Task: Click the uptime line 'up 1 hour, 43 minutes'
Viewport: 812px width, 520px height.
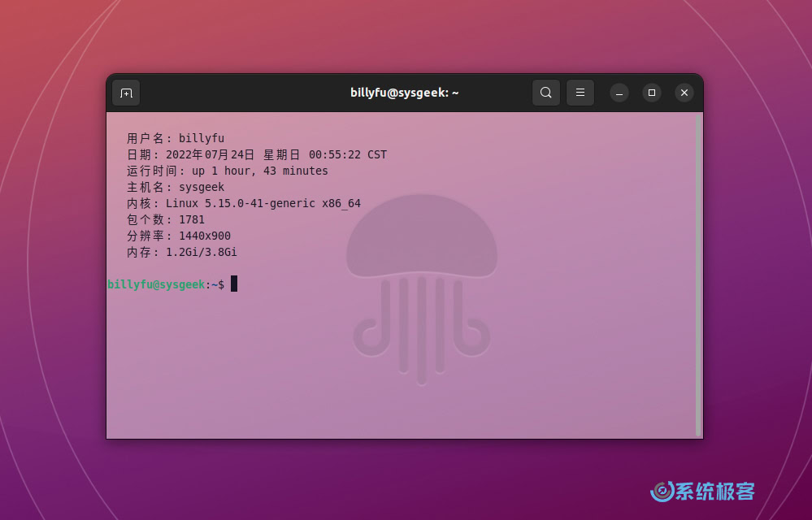Action: click(x=228, y=171)
